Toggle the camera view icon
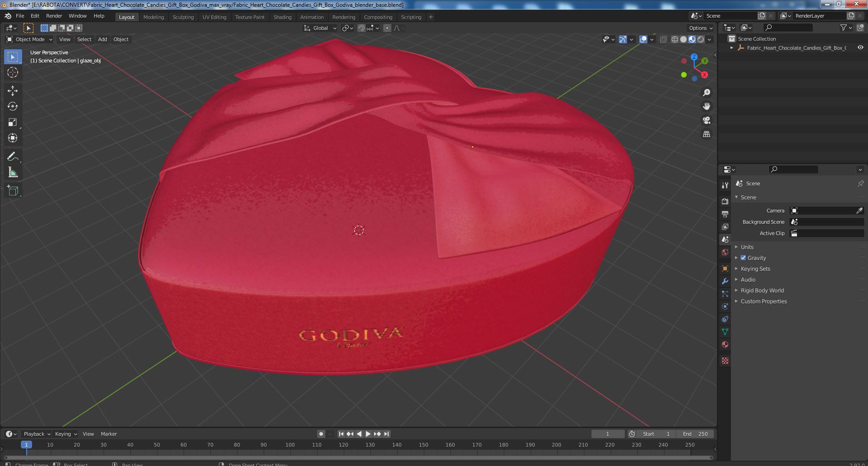Image resolution: width=868 pixels, height=466 pixels. (x=706, y=120)
